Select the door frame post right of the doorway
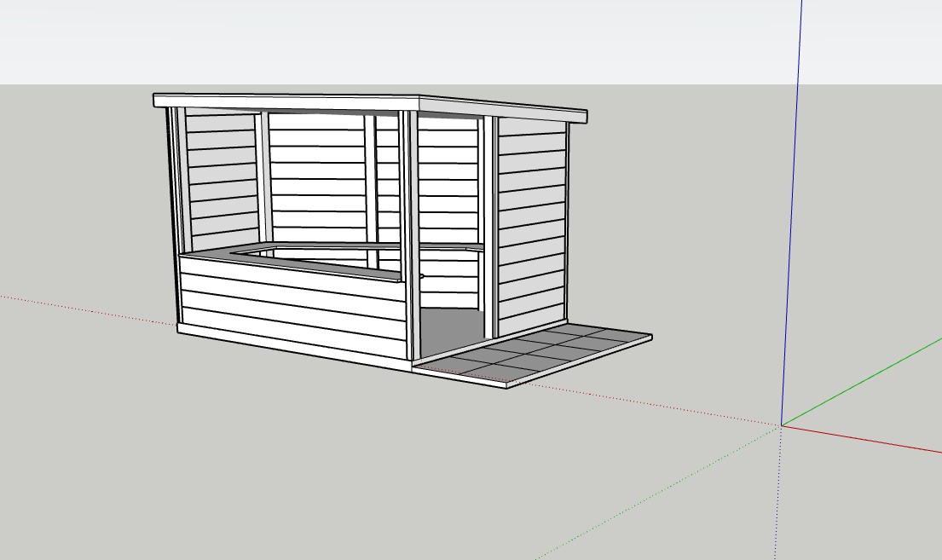The image size is (942, 560). [x=489, y=227]
